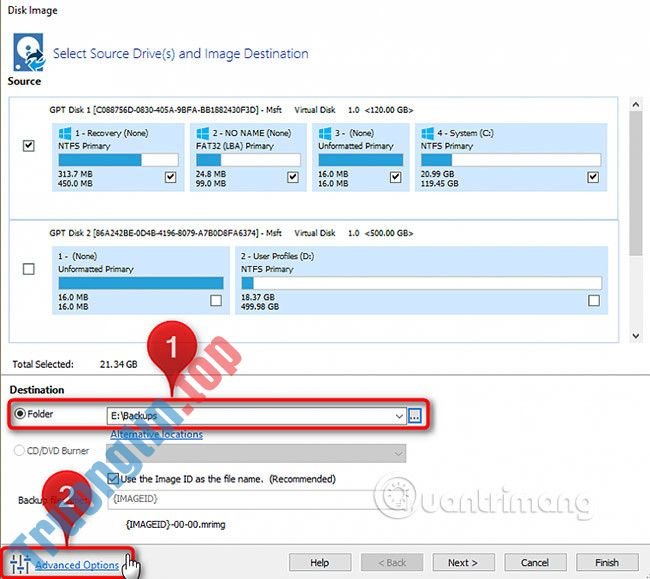650x579 pixels.
Task: Click the Windows logo on System (C:) partition
Action: (x=427, y=133)
